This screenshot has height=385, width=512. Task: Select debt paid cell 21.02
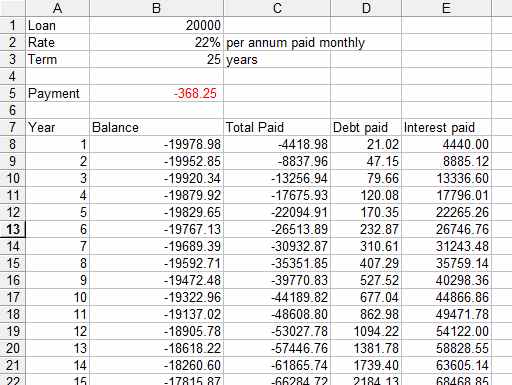click(366, 144)
